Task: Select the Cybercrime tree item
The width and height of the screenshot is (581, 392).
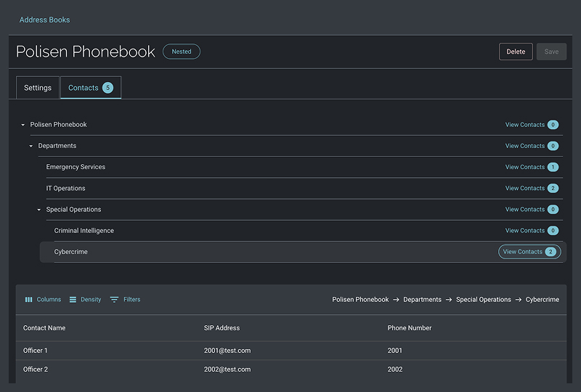Action: (x=71, y=252)
